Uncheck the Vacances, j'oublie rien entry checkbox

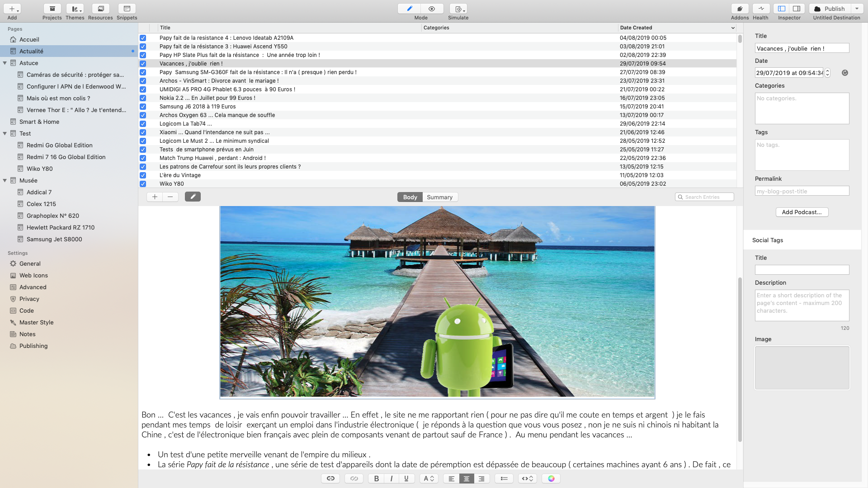[143, 64]
